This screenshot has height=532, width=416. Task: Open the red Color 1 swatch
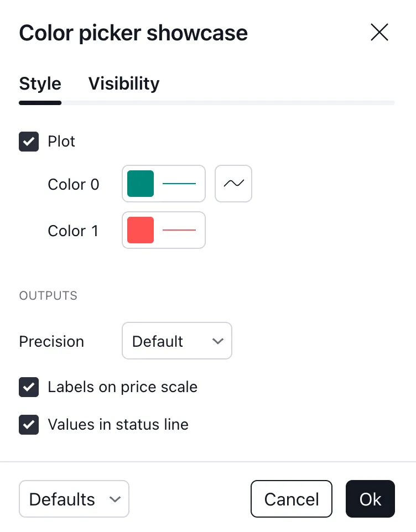pyautogui.click(x=141, y=230)
